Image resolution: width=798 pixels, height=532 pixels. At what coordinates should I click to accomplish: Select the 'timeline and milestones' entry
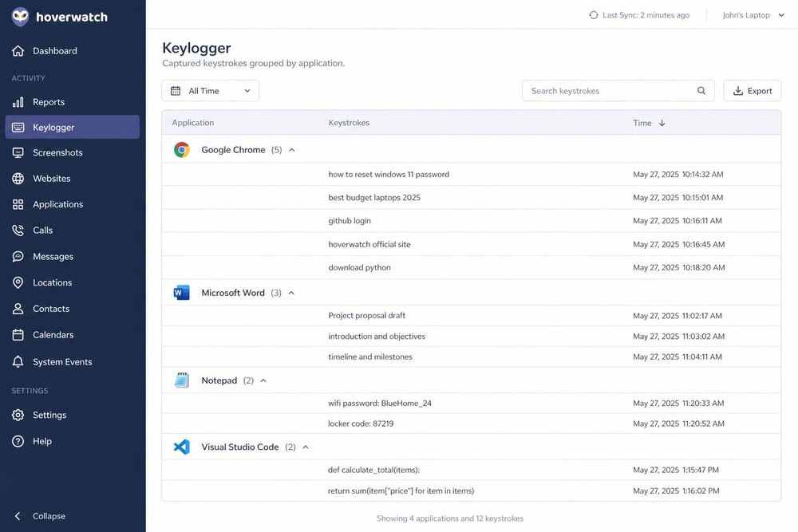tap(472, 357)
